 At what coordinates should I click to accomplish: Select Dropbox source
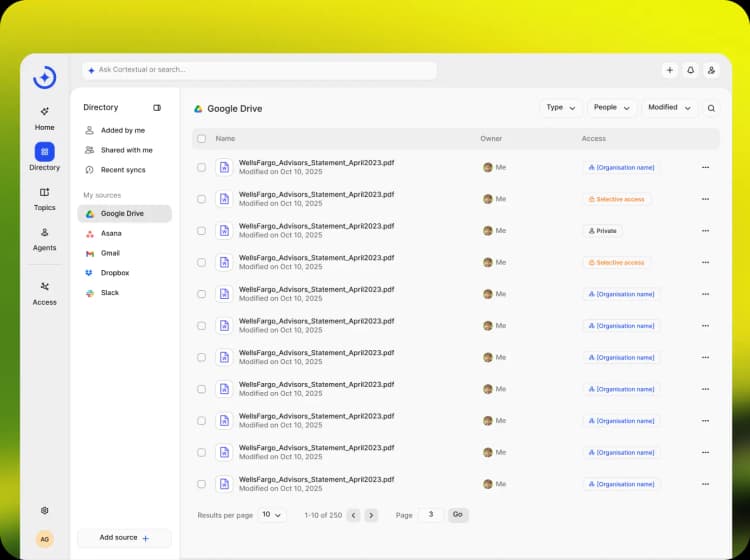[124, 273]
